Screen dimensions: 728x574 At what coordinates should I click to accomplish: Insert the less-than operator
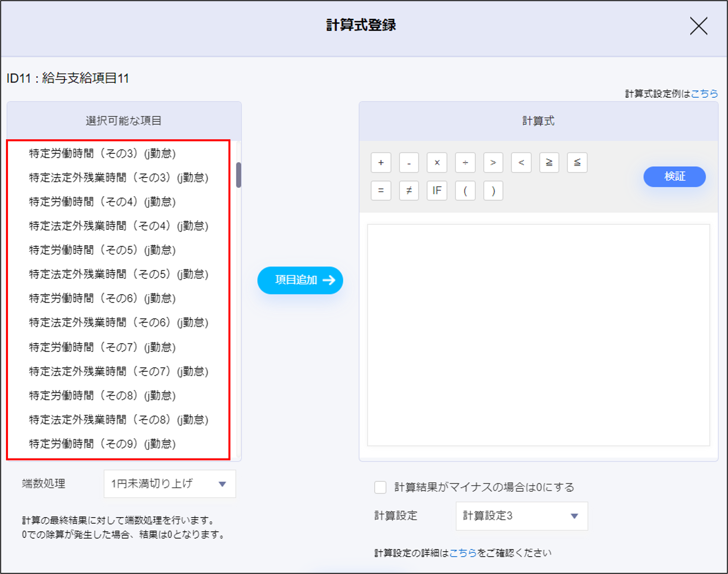(521, 163)
